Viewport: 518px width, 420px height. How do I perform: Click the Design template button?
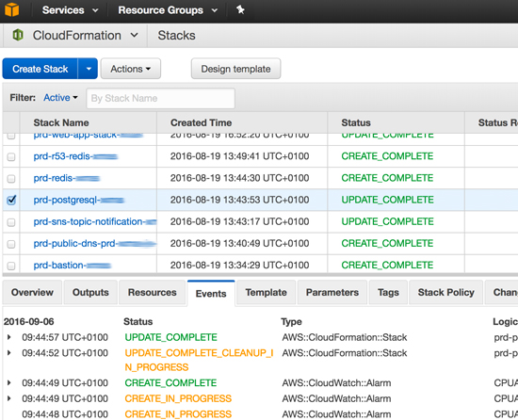coord(235,69)
